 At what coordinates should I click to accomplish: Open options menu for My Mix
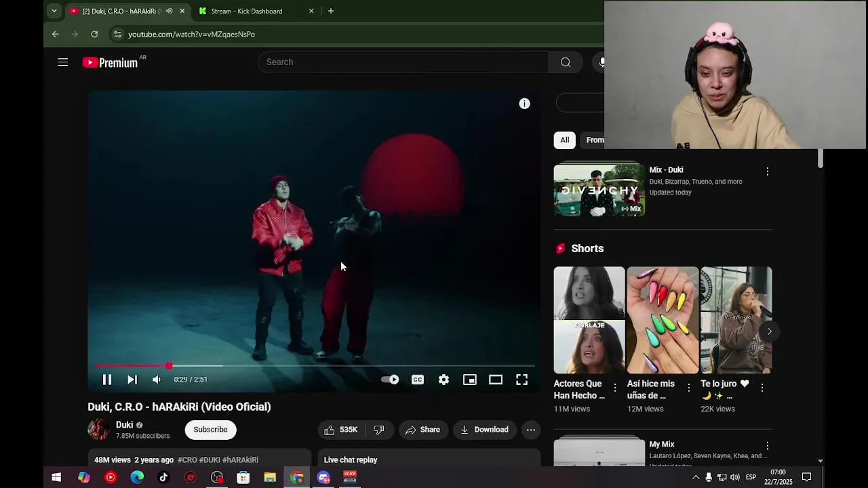[x=767, y=446]
